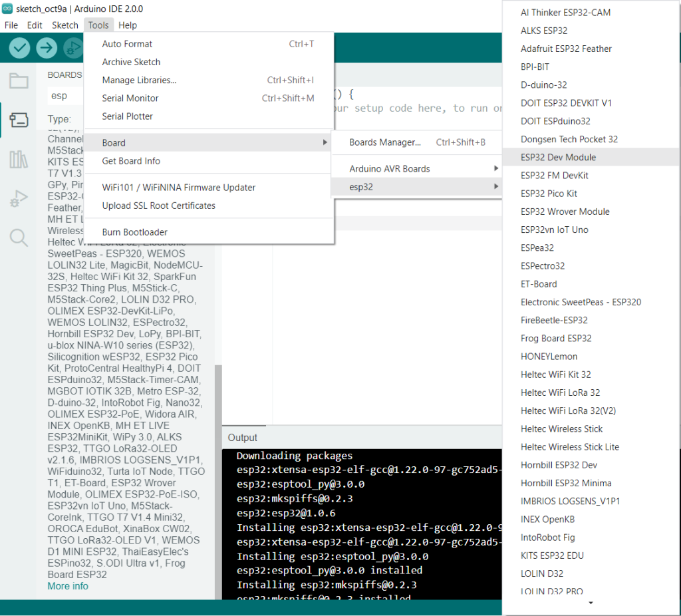Pick the INEX OpenKB board
The image size is (681, 616).
pos(591,520)
